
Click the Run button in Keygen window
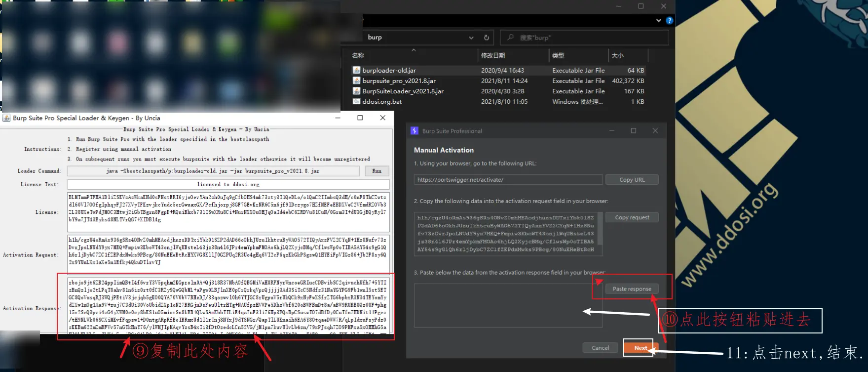pos(377,171)
